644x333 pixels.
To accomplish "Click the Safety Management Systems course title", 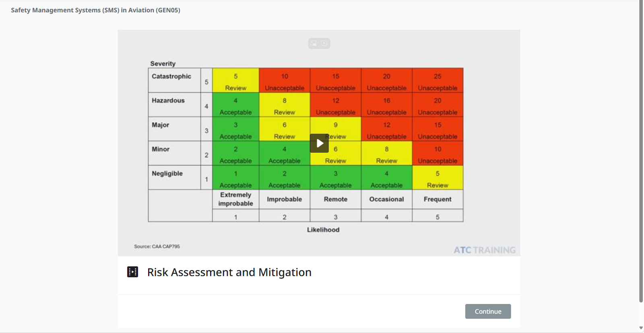I will (x=95, y=10).
